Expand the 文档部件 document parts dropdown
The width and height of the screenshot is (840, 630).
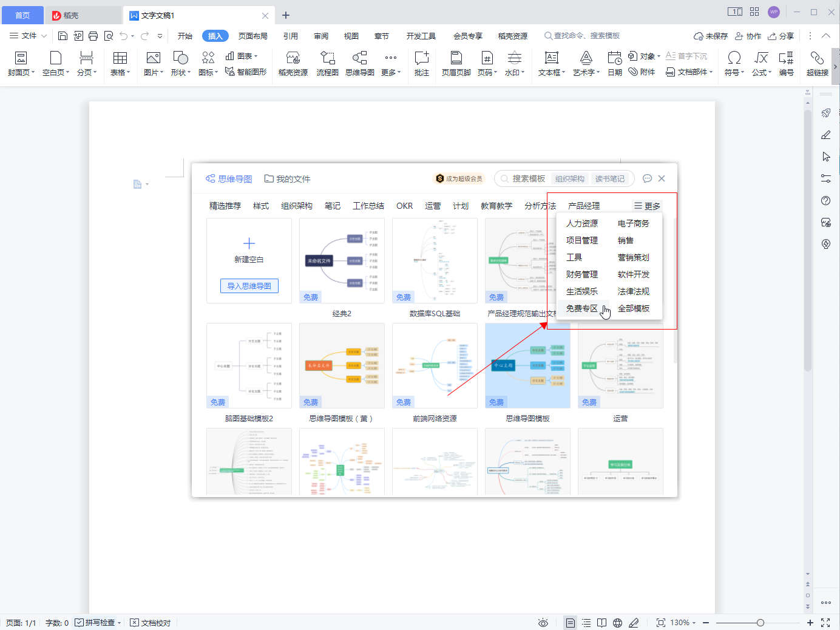click(711, 72)
